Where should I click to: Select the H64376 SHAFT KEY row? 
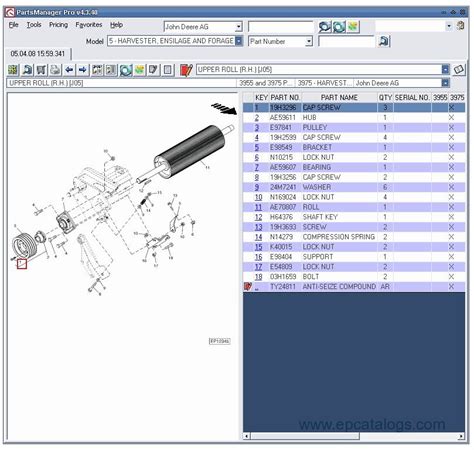[354, 217]
